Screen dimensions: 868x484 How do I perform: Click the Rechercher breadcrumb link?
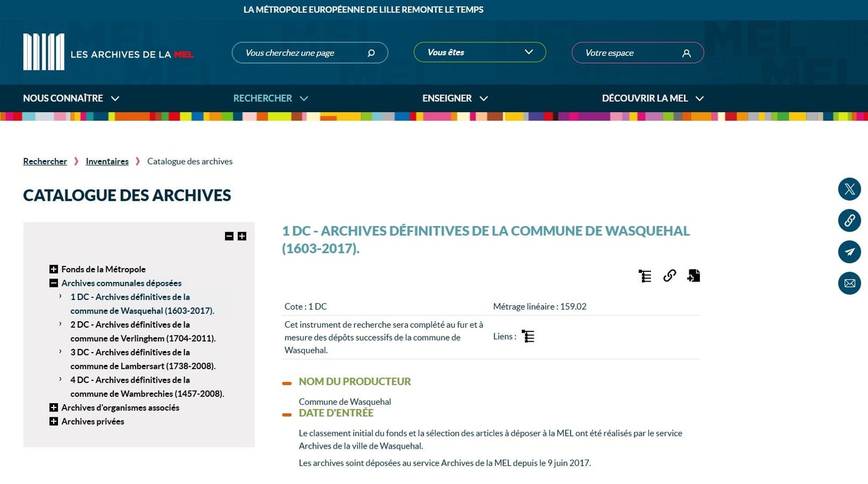tap(45, 161)
